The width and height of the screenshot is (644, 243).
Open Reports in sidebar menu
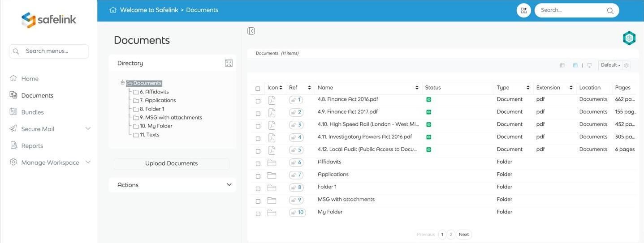[x=32, y=146]
